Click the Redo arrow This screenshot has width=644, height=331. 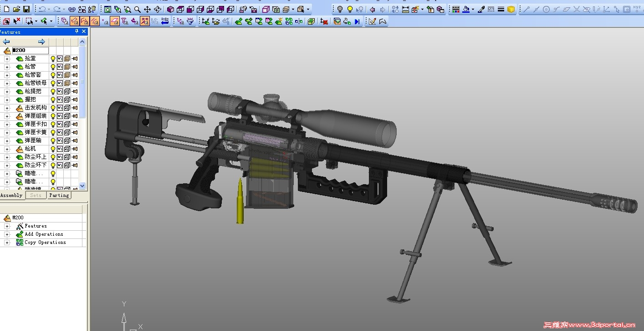coord(57,9)
